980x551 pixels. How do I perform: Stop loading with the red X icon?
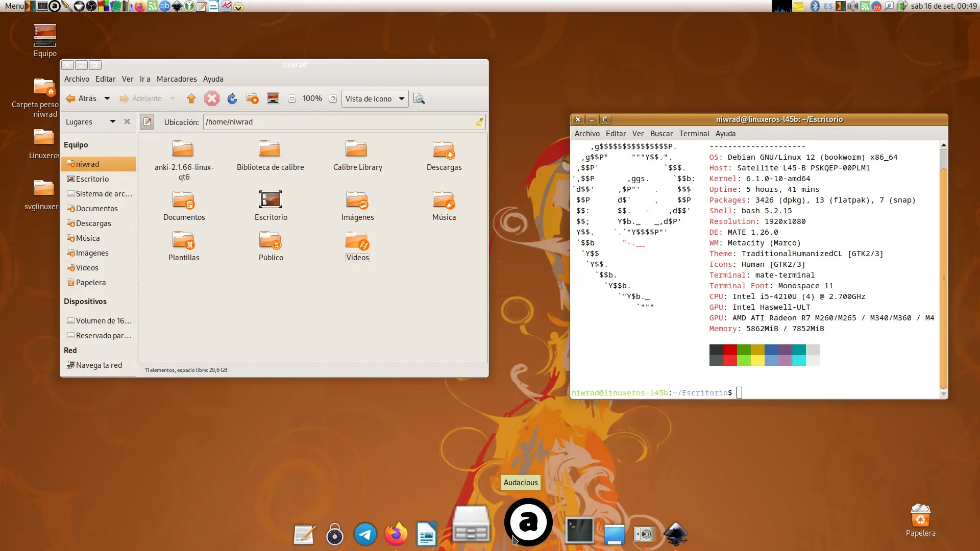212,98
